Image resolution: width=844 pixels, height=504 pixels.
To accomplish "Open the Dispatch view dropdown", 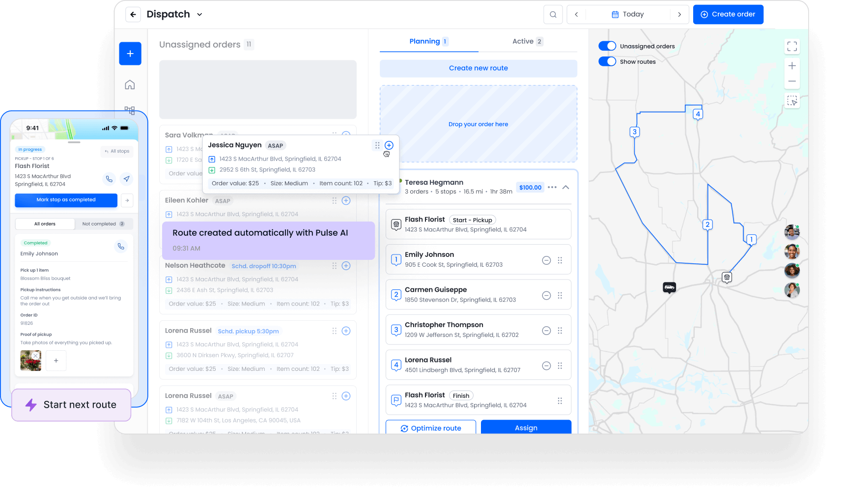I will click(199, 14).
